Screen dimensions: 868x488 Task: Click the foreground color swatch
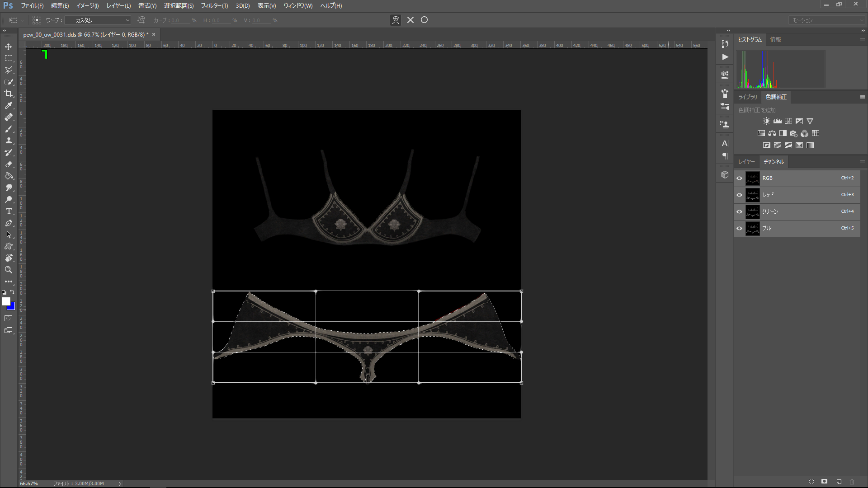(6, 301)
